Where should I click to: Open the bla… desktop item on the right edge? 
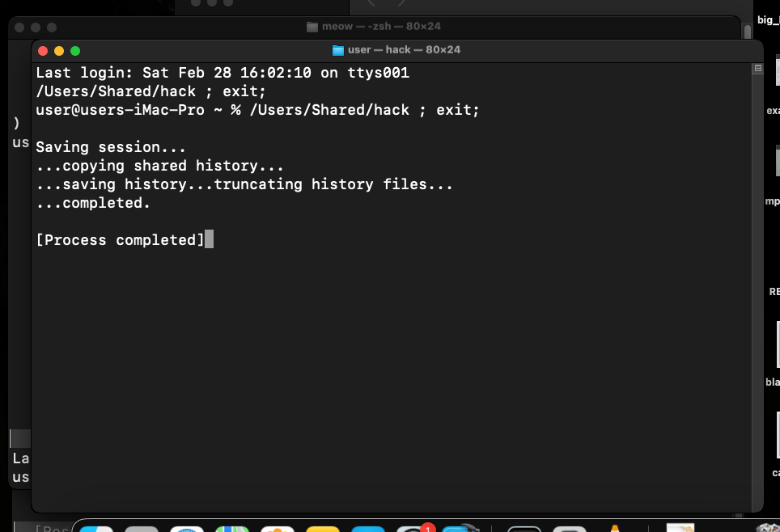click(770, 382)
